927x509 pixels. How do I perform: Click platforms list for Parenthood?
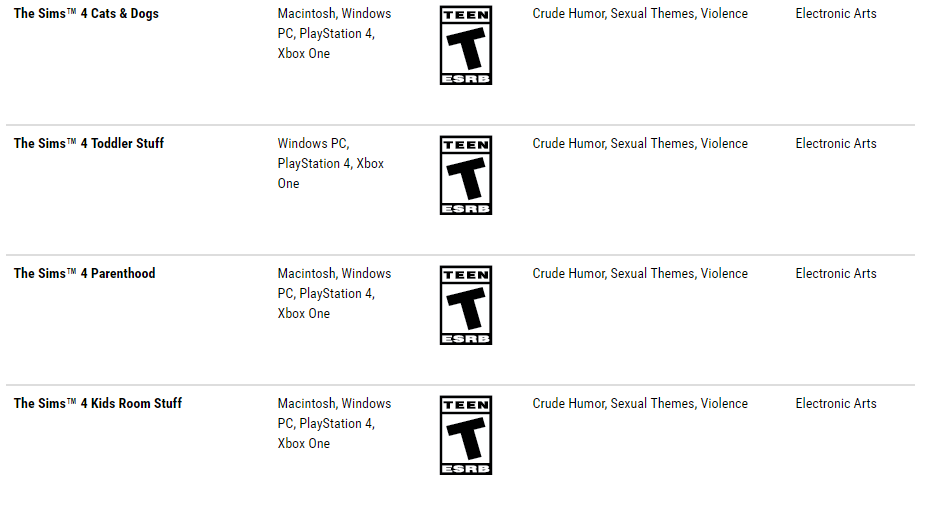335,294
